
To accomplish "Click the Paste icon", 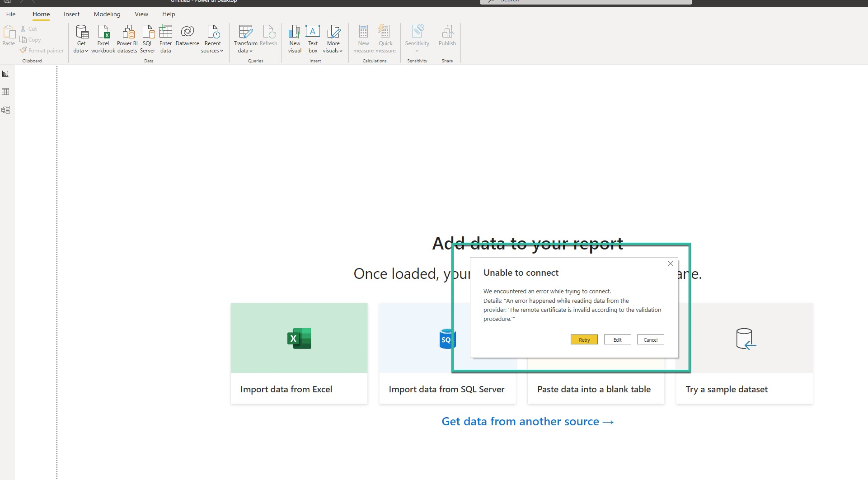I will 9,36.
